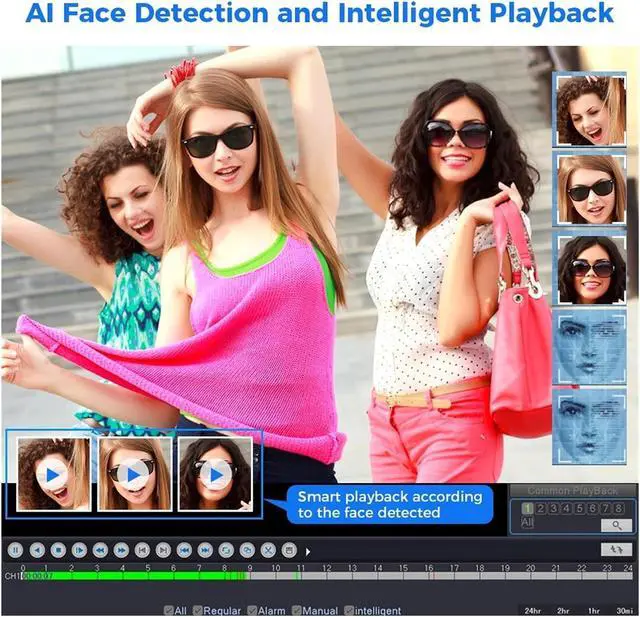Toggle the All record-type checkbox at bottom

click(x=168, y=610)
